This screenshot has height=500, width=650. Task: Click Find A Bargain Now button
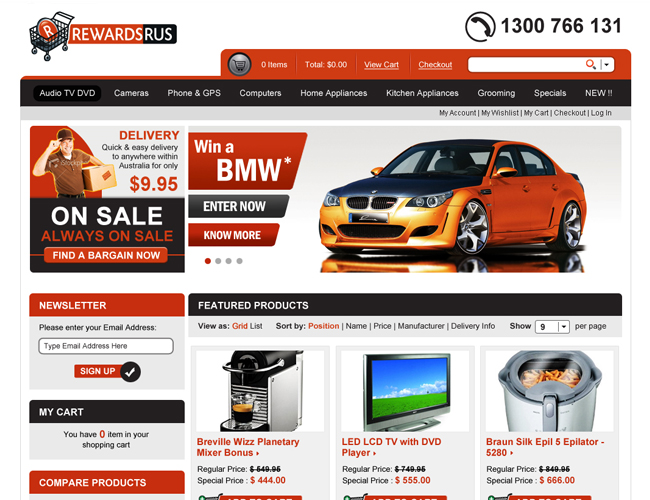click(106, 255)
